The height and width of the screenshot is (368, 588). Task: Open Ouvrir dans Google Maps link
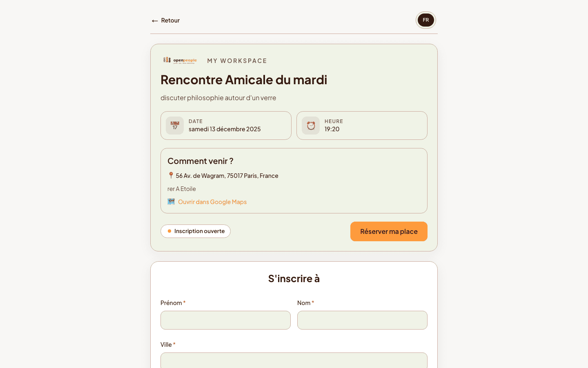[x=212, y=202]
